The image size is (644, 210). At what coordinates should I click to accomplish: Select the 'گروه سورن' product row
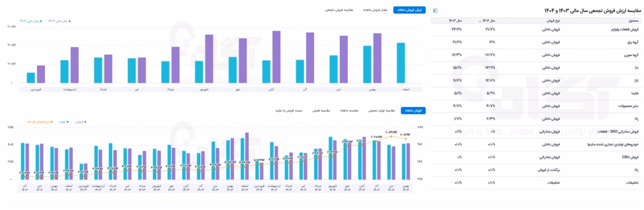[536, 55]
